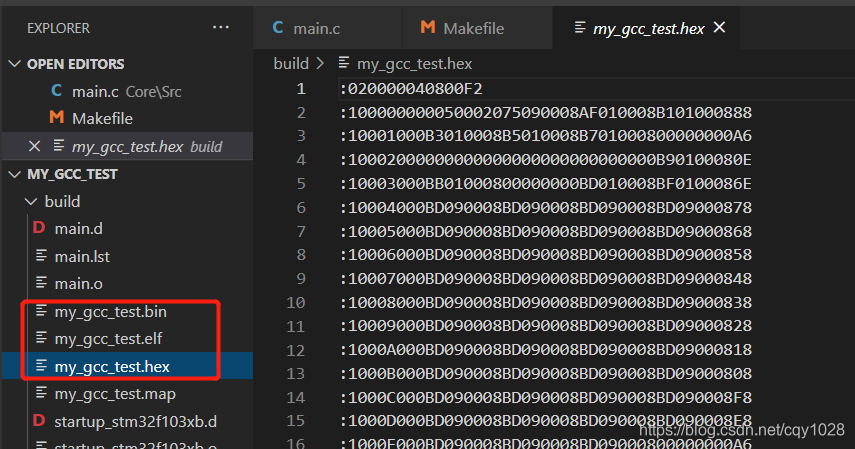Click the file icon in the breadcrumb

point(344,63)
